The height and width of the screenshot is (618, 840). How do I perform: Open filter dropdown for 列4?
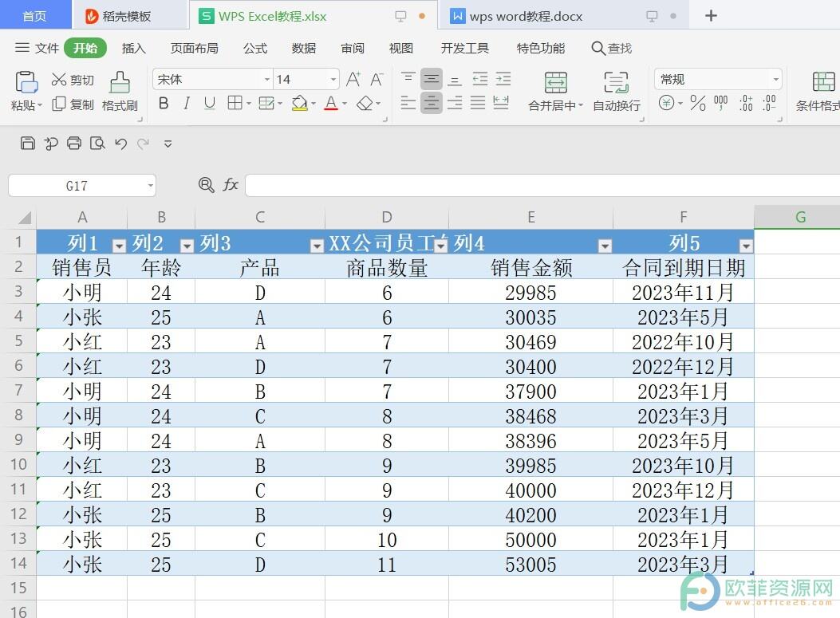pos(605,246)
